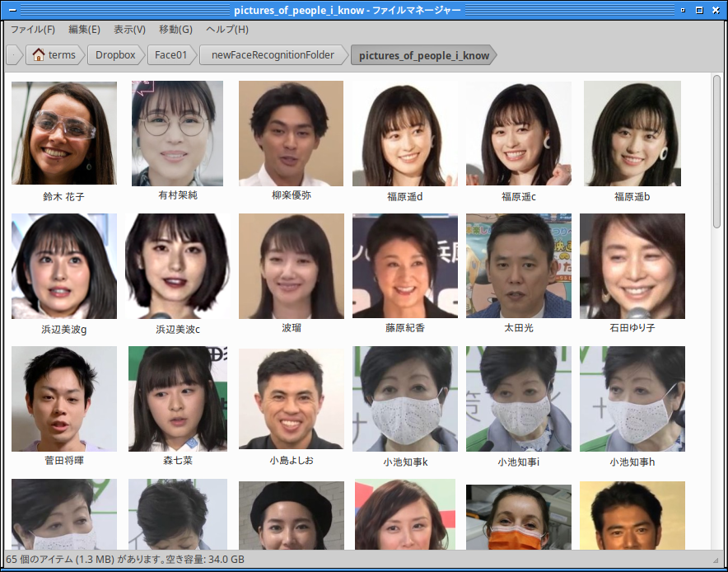Open the 表示(V) menu
This screenshot has height=572, width=728.
pyautogui.click(x=129, y=30)
